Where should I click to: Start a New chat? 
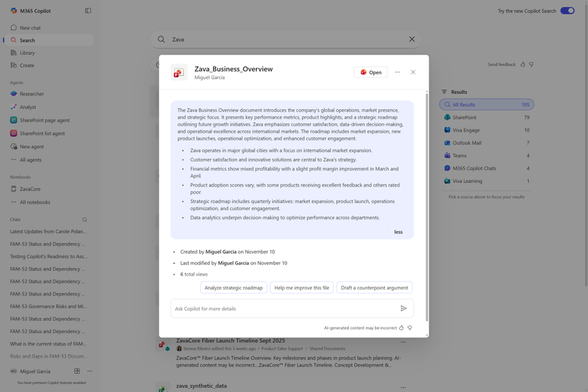tap(29, 27)
